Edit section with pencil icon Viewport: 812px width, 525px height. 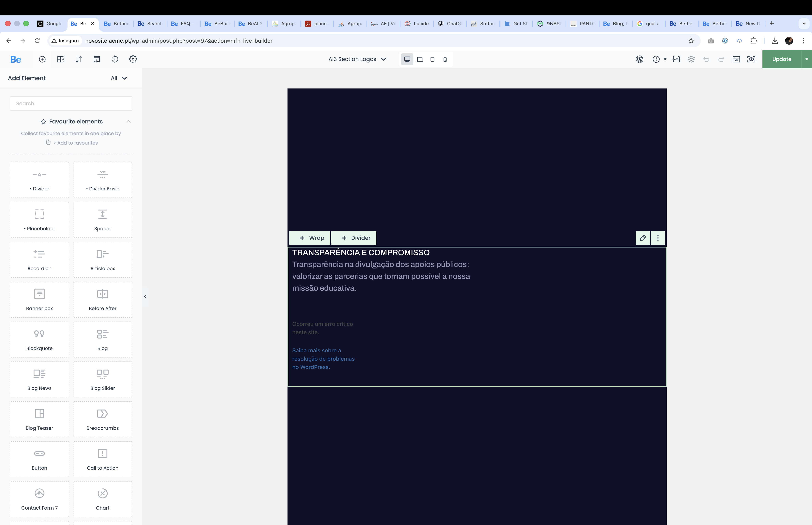[643, 238]
